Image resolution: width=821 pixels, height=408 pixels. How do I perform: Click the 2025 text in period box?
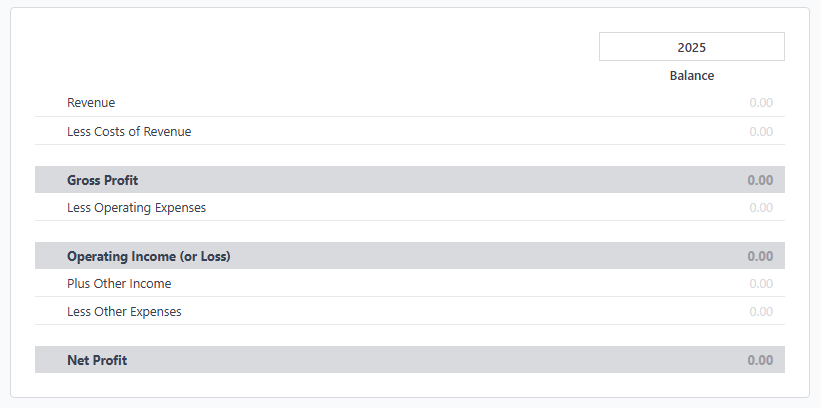[x=692, y=47]
